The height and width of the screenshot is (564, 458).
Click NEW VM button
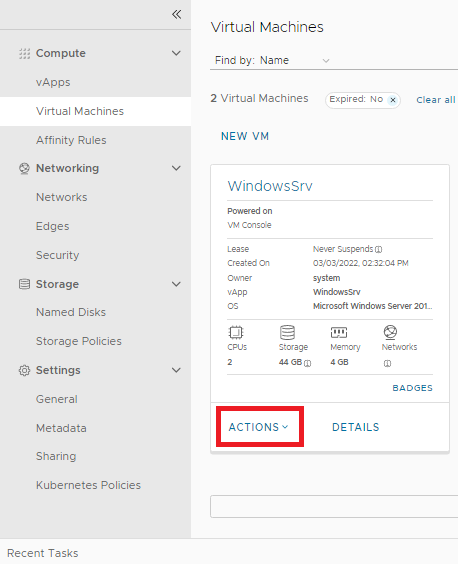tap(245, 136)
